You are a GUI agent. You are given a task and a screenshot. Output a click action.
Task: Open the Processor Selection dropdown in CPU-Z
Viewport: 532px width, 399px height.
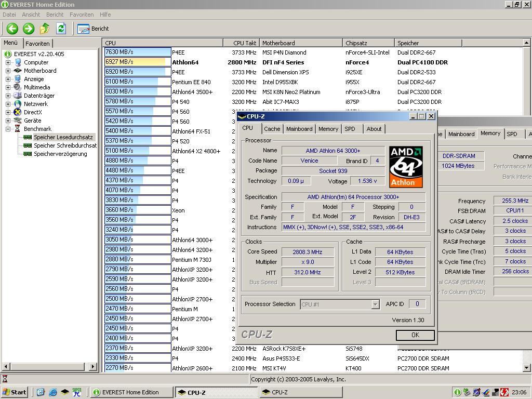point(375,304)
